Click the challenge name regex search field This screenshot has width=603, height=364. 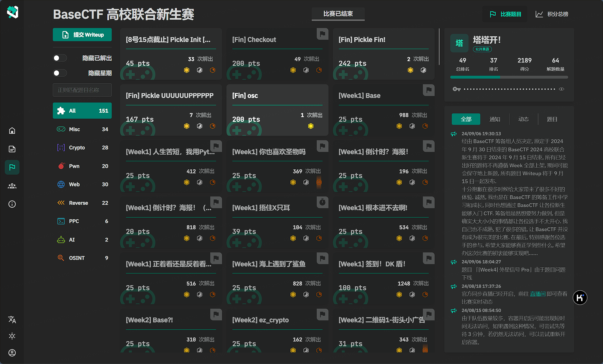point(82,90)
